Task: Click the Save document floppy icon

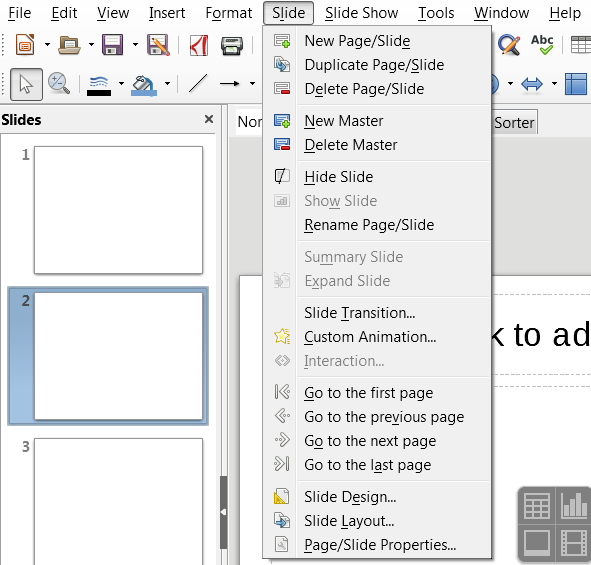Action: pyautogui.click(x=112, y=45)
